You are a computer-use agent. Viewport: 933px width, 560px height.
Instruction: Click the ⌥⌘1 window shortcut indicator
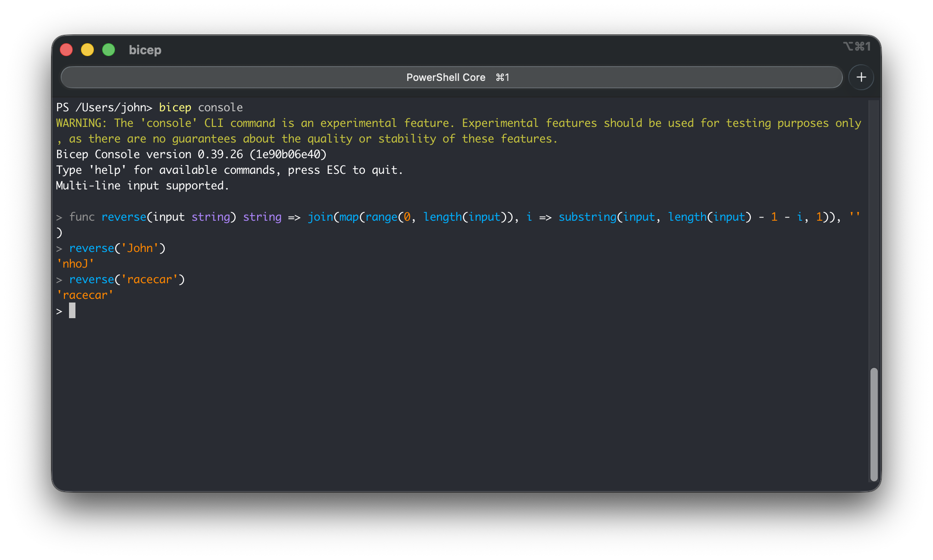tap(857, 46)
